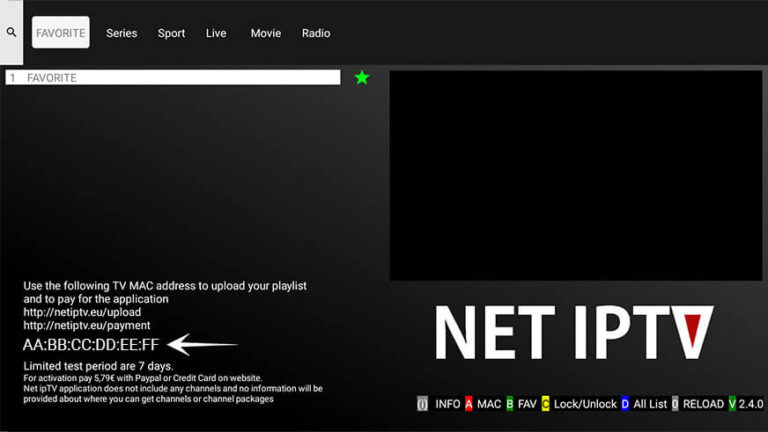Click the RELOAD label
The width and height of the screenshot is (768, 432).
coord(703,404)
